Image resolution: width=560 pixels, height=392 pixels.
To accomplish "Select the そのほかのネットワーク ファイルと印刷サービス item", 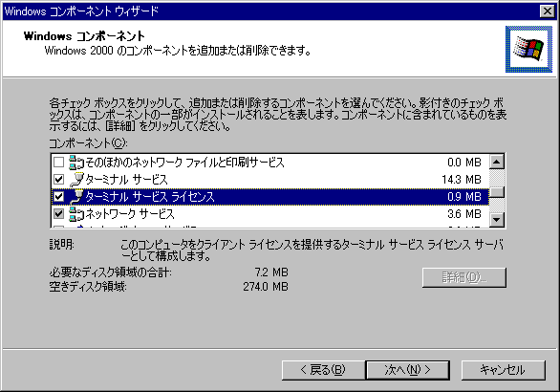I will [270, 163].
